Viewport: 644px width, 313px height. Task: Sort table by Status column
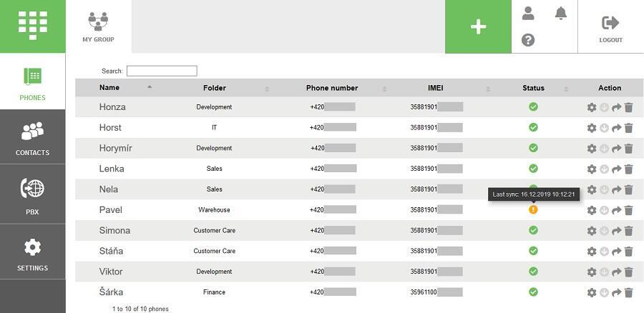point(533,88)
